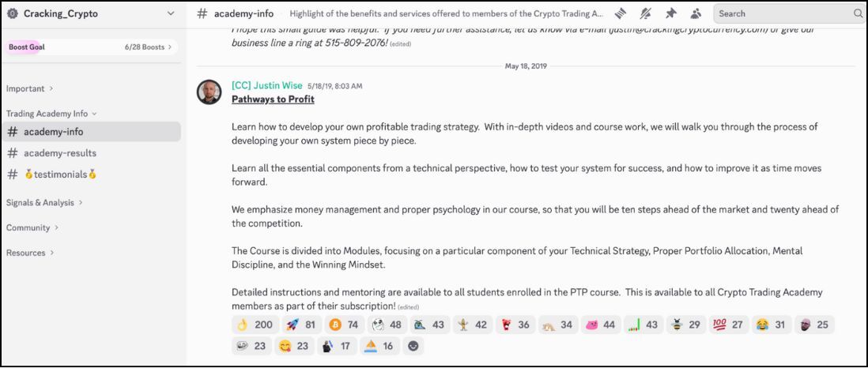Toggle the reaction showing 48
Viewport: 868px width, 368px height.
[x=387, y=325]
